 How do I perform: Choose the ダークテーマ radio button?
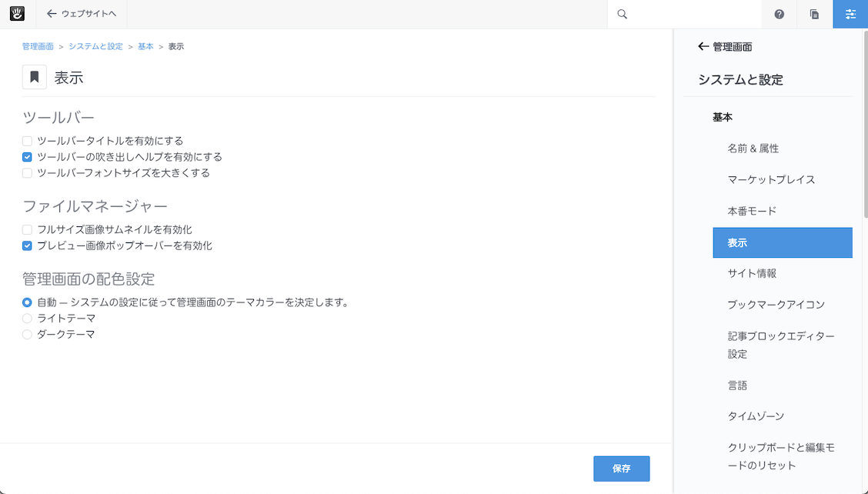[27, 335]
